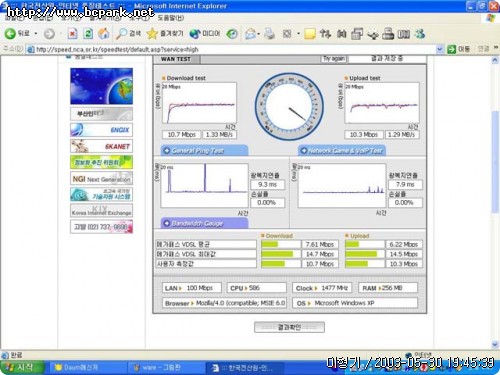Select the WAN TEST tab
Image resolution: width=500 pixels, height=375 pixels.
click(x=176, y=59)
